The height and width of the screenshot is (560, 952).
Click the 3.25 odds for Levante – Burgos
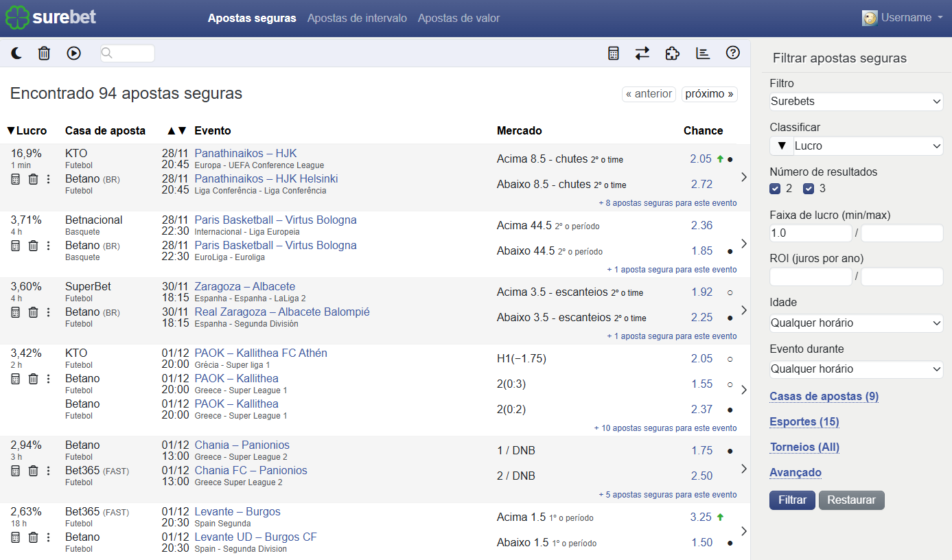[x=701, y=517]
